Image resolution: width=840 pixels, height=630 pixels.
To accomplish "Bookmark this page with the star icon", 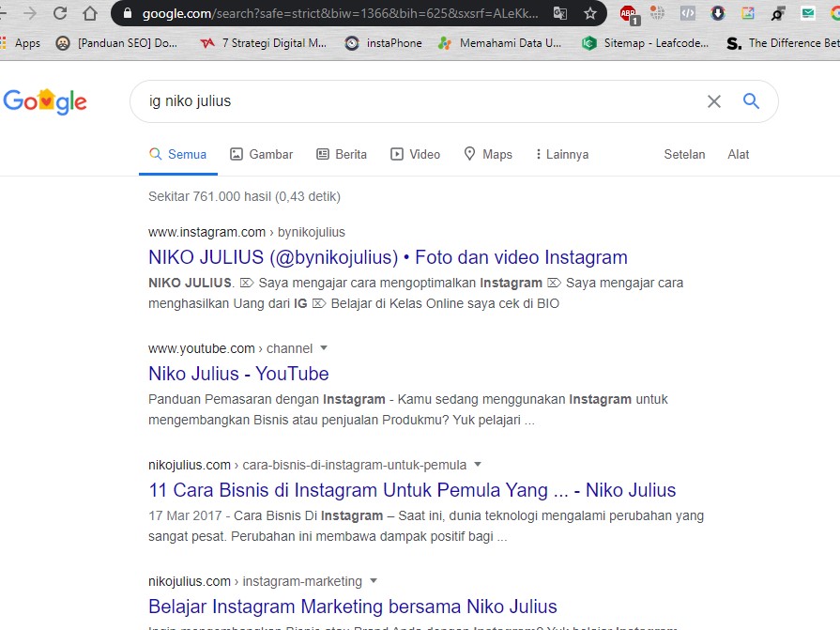I will pos(589,13).
